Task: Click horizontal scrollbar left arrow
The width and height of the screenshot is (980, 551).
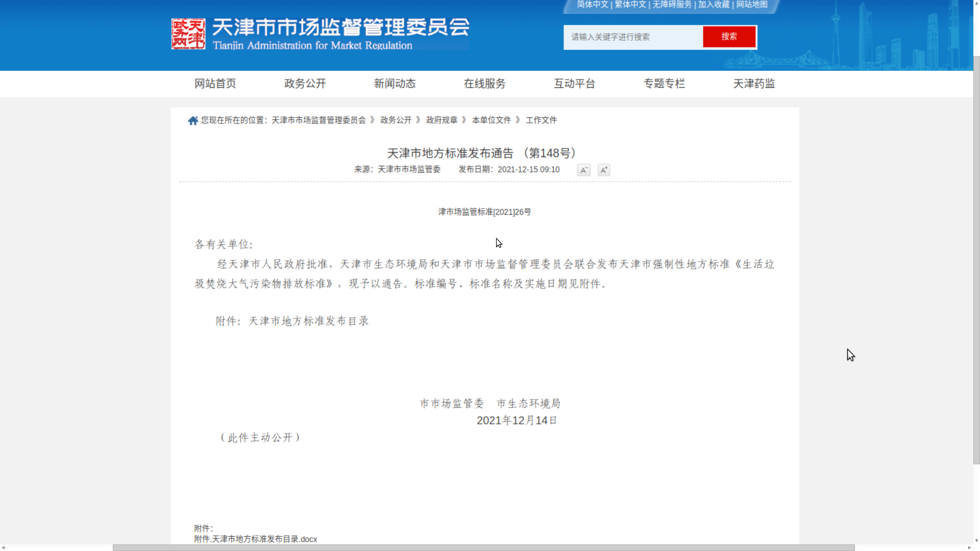Action: click(3, 547)
